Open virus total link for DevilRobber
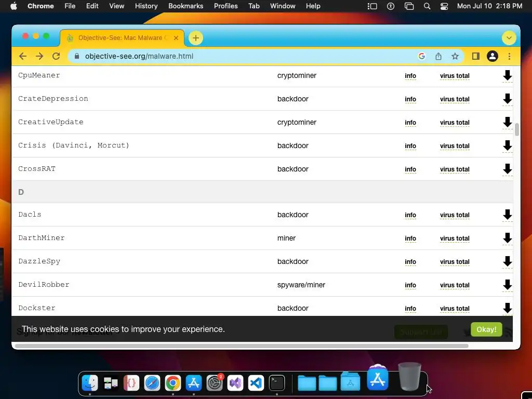Viewport: 532px width, 399px height. (455, 285)
